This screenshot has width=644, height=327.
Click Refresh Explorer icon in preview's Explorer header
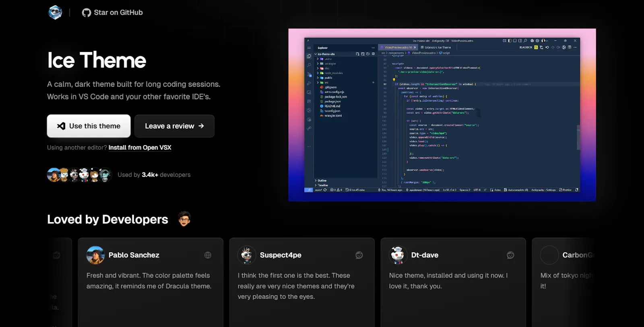368,53
